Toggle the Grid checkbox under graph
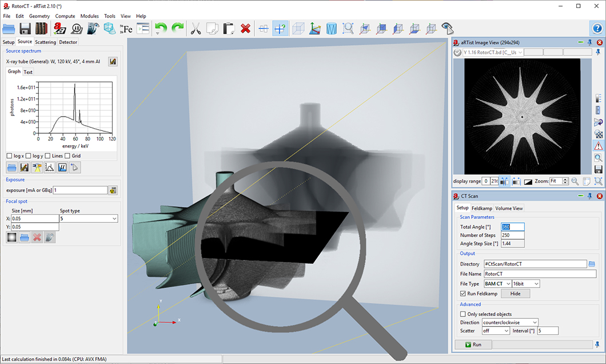This screenshot has width=606, height=364. pos(67,156)
